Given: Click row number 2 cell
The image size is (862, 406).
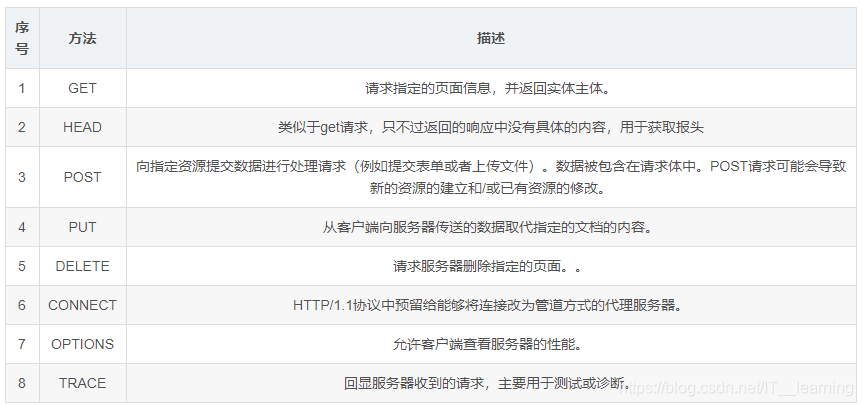Looking at the screenshot, I should [22, 127].
